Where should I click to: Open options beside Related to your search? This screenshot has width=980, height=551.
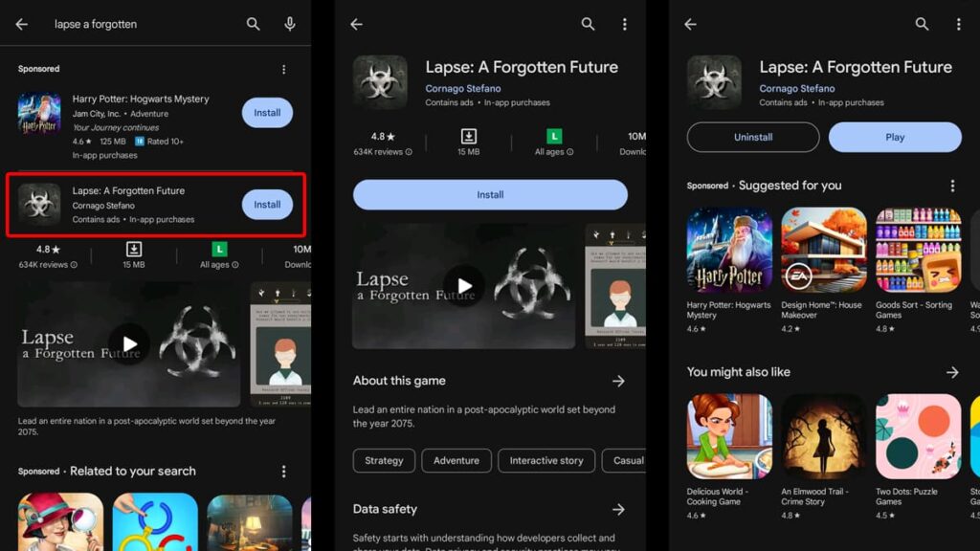283,472
